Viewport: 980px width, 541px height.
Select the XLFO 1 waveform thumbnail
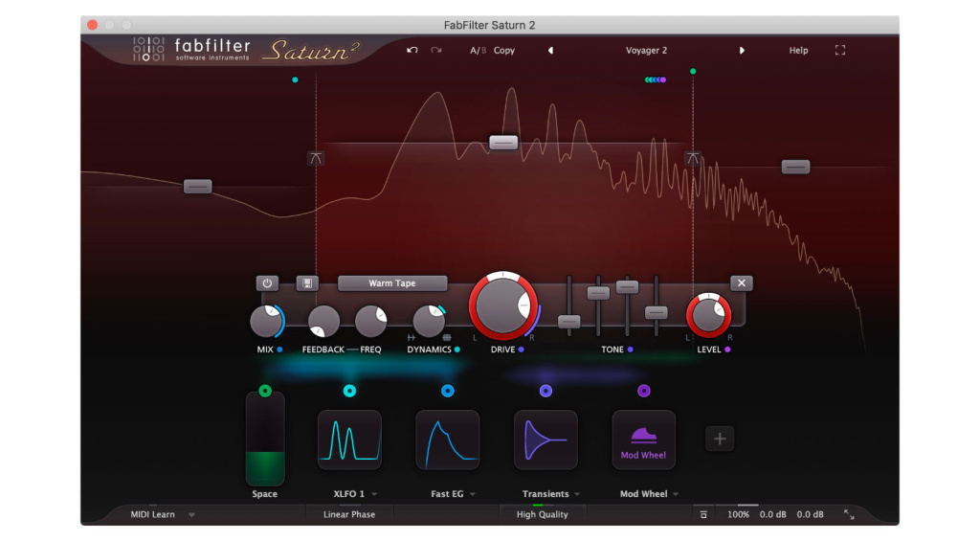pos(349,440)
